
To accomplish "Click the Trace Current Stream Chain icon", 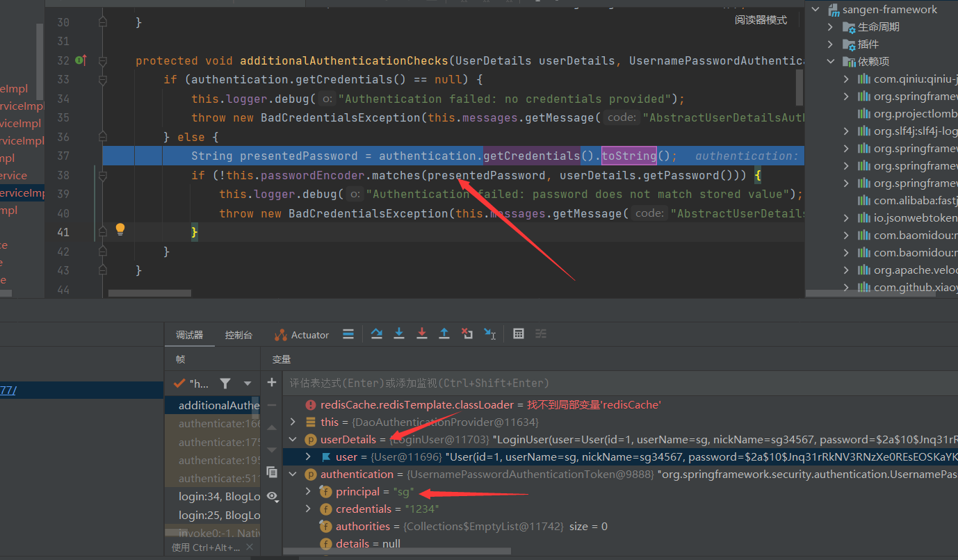I will pos(541,334).
